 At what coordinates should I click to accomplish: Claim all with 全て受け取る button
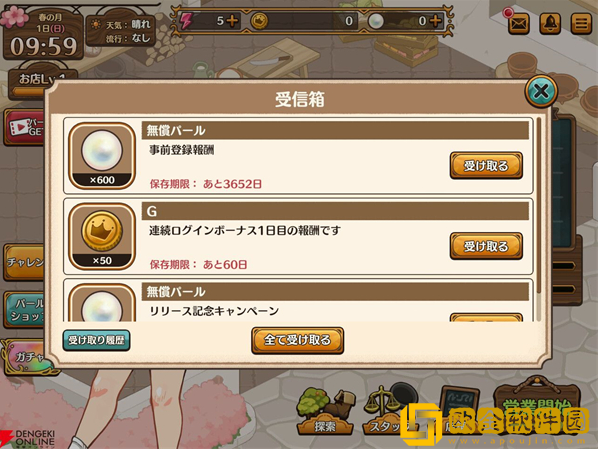pos(297,340)
